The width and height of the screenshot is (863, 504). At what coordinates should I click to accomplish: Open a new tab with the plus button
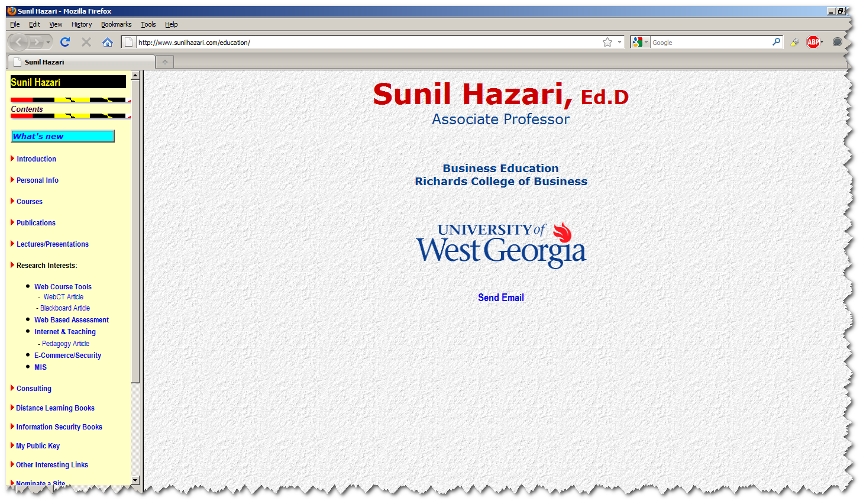click(165, 62)
